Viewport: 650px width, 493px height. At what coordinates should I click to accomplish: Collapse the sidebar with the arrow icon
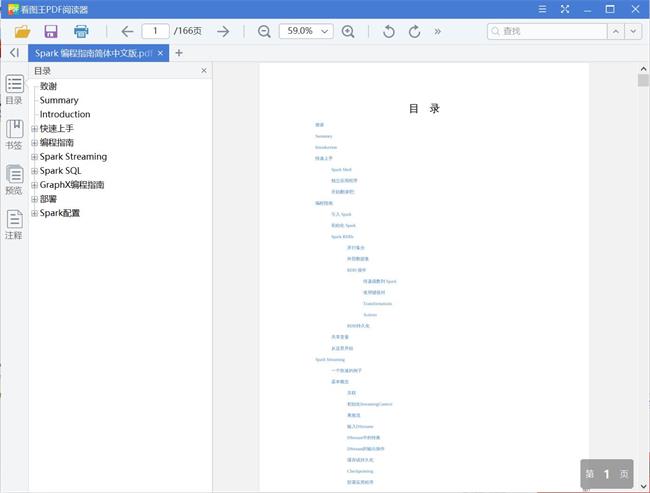(x=15, y=53)
